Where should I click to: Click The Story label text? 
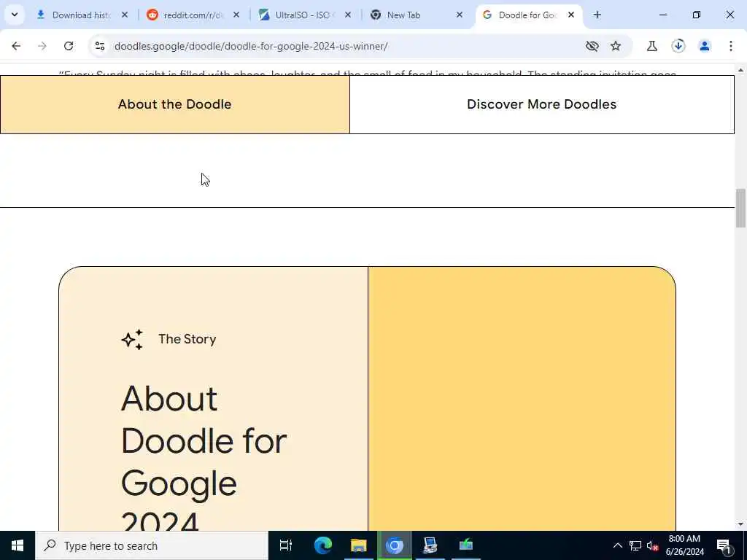pos(187,339)
